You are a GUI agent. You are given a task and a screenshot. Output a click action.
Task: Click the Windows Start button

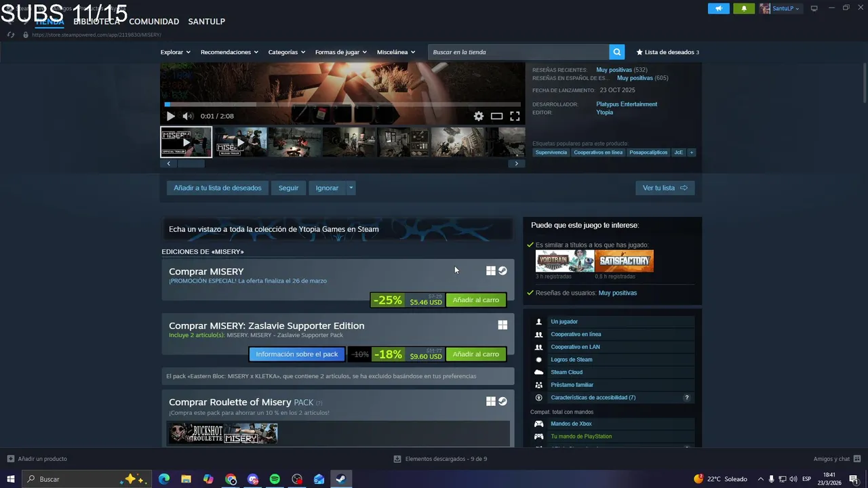click(x=11, y=479)
